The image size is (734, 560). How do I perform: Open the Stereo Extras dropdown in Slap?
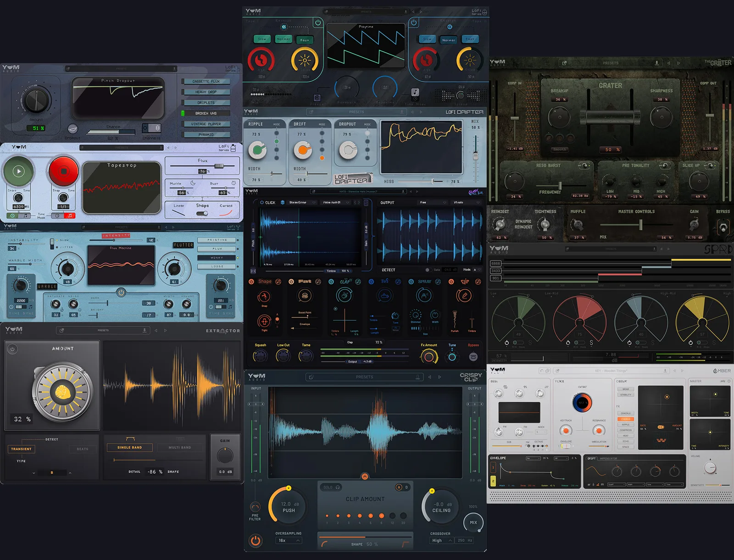point(302,202)
